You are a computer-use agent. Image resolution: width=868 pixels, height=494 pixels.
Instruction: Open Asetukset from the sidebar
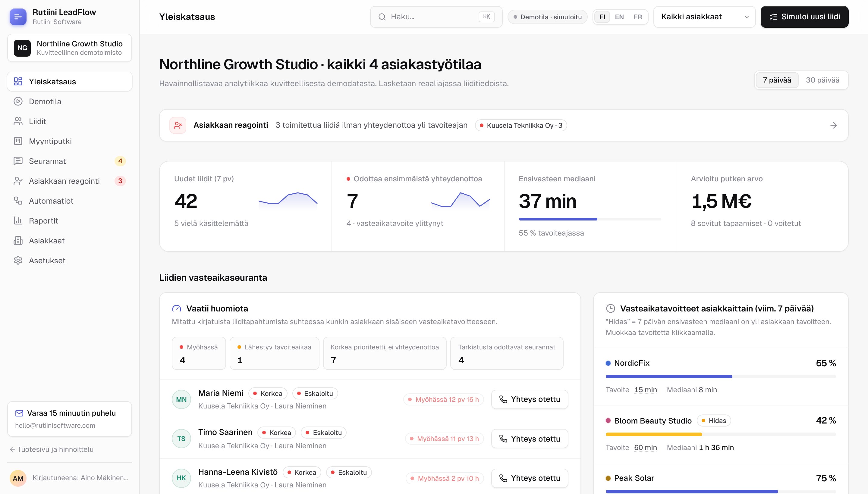pos(70,260)
